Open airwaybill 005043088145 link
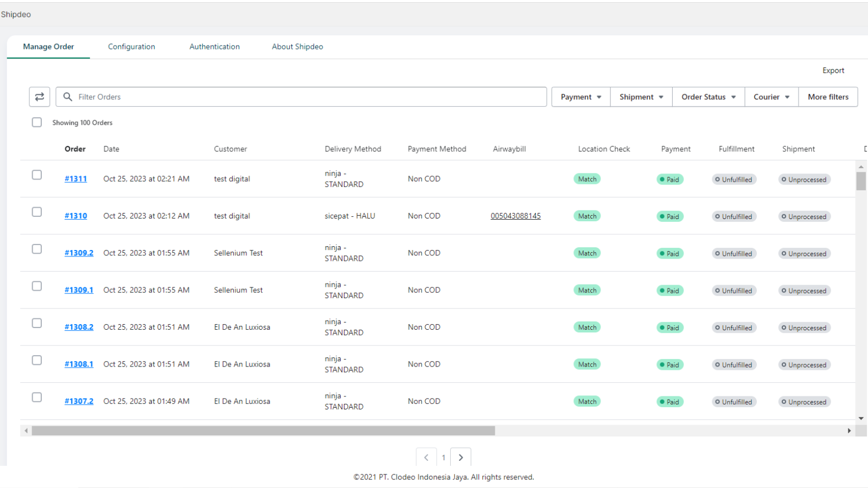 [x=515, y=215]
